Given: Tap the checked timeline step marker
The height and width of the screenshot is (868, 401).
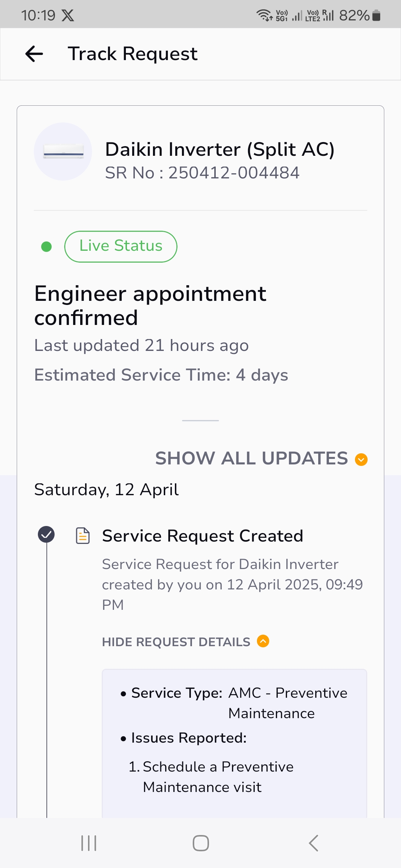Looking at the screenshot, I should 46,535.
